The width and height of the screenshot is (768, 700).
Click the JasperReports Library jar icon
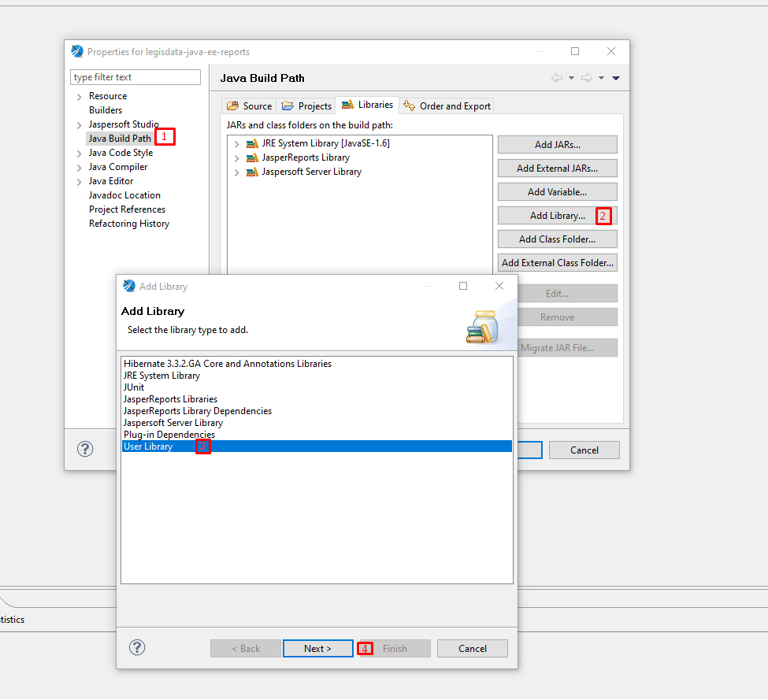click(252, 157)
